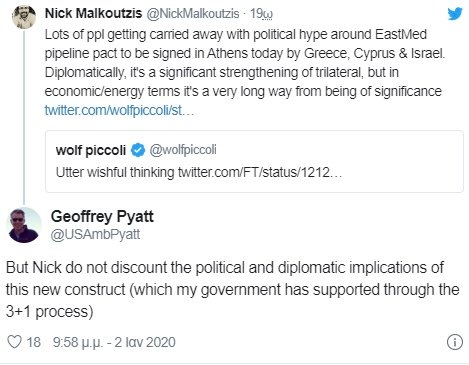Click the Geoffrey Pyatt display name
This screenshot has height=365, width=469.
tap(102, 216)
